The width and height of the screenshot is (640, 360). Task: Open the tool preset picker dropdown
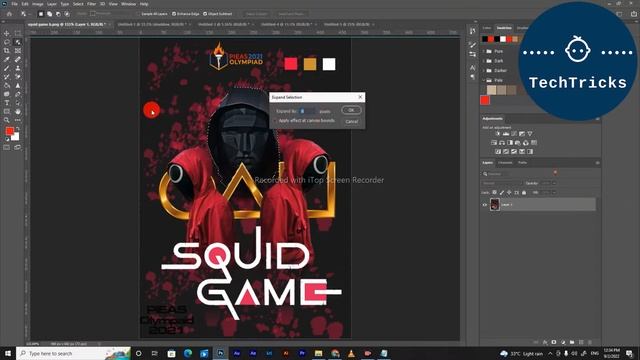(25, 14)
